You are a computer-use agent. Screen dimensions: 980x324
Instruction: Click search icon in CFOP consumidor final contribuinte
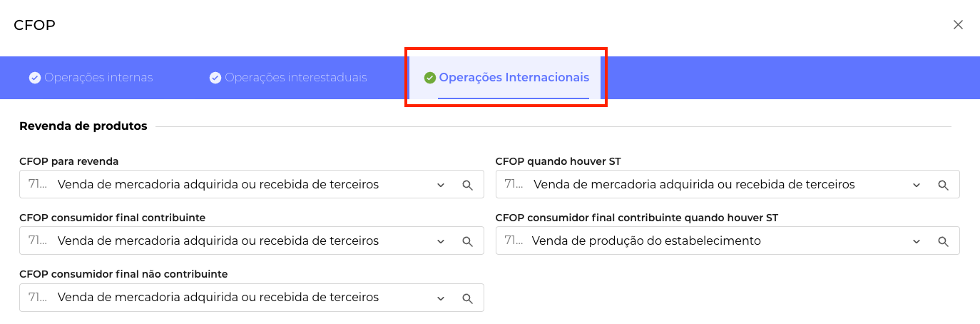[x=468, y=241]
